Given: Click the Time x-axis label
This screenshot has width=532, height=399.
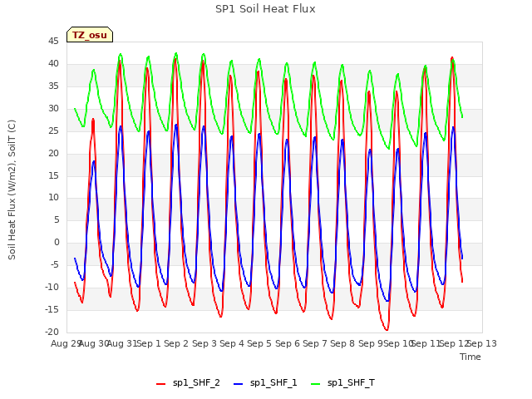Looking at the screenshot, I should click(x=470, y=357).
